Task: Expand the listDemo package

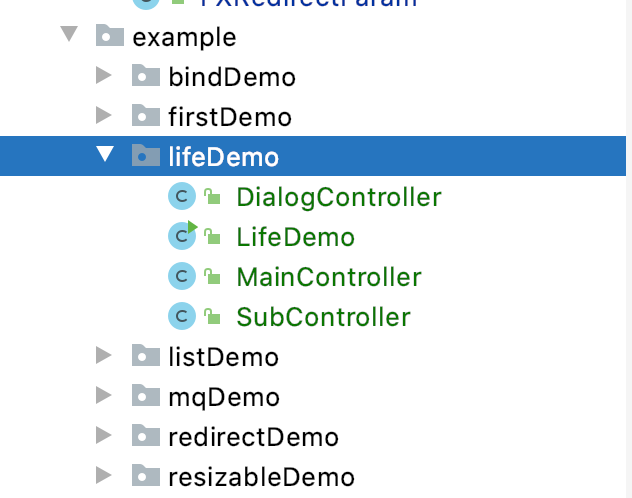Action: (104, 356)
